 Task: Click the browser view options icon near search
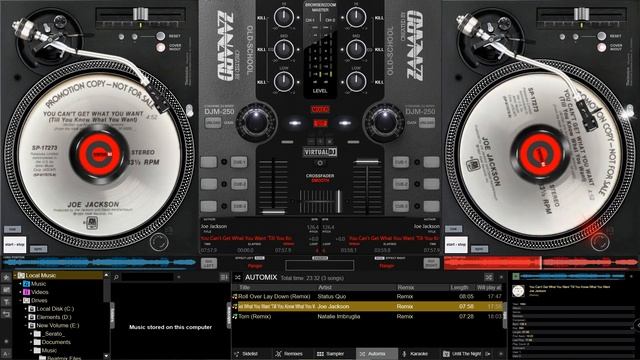(x=224, y=277)
